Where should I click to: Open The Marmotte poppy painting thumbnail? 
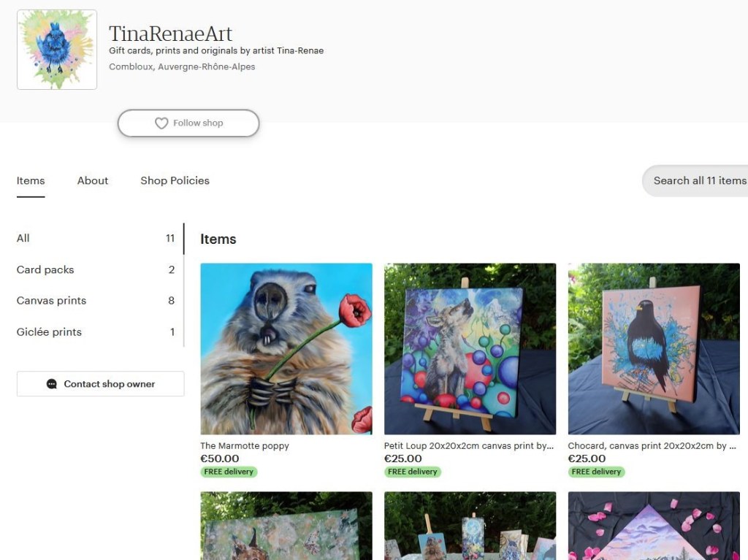pyautogui.click(x=286, y=349)
